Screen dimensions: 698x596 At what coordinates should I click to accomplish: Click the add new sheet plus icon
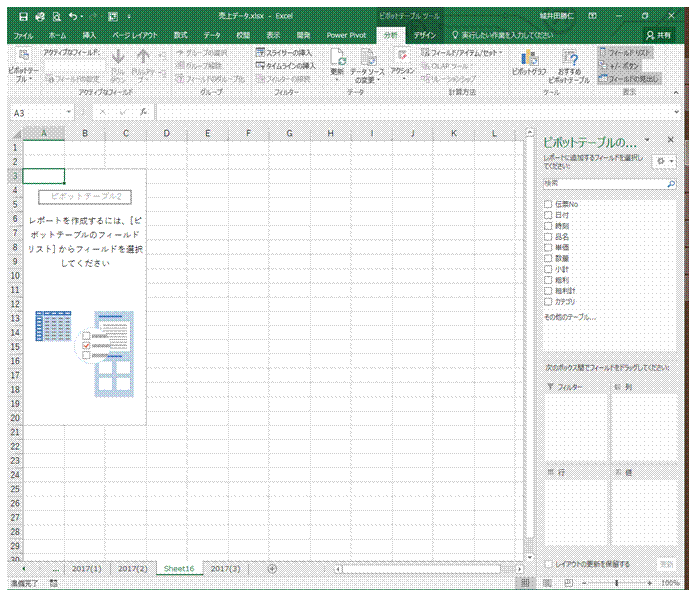(271, 568)
